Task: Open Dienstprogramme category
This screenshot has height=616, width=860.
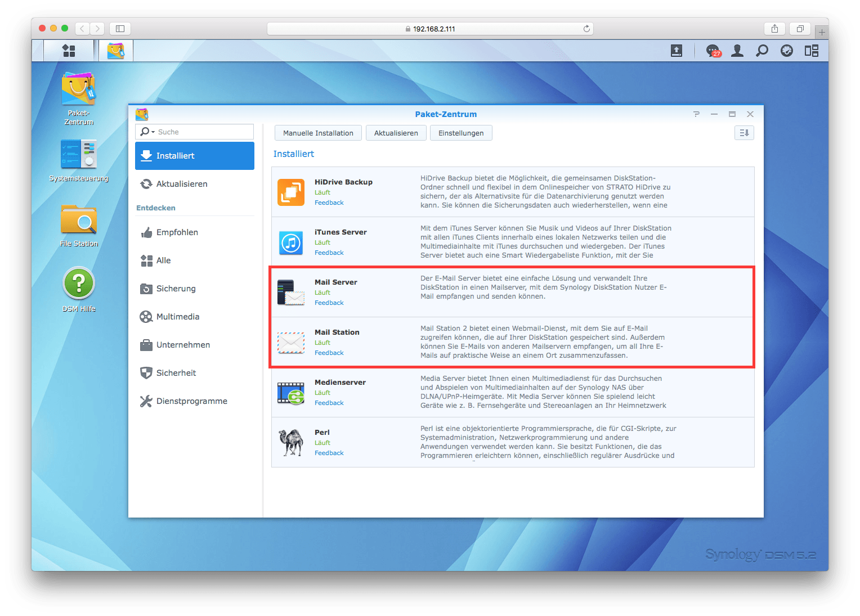Action: pyautogui.click(x=195, y=401)
